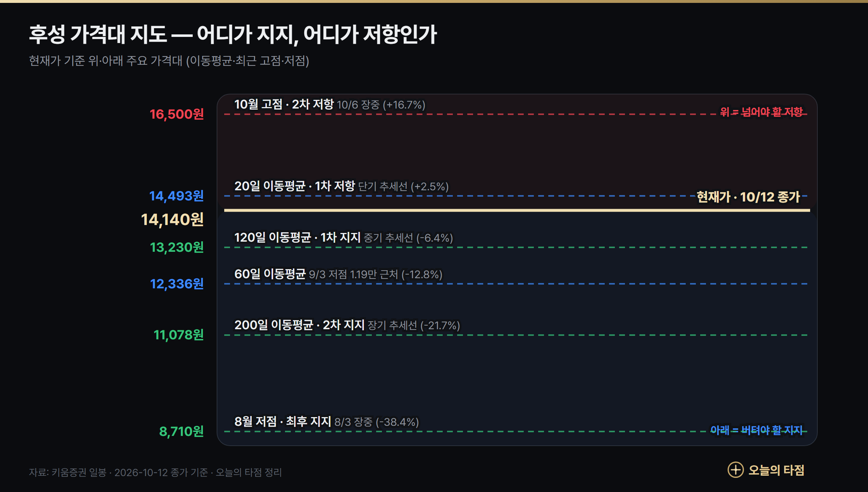Select the 11,078원 support price label
The width and height of the screenshot is (868, 492).
pyautogui.click(x=179, y=335)
